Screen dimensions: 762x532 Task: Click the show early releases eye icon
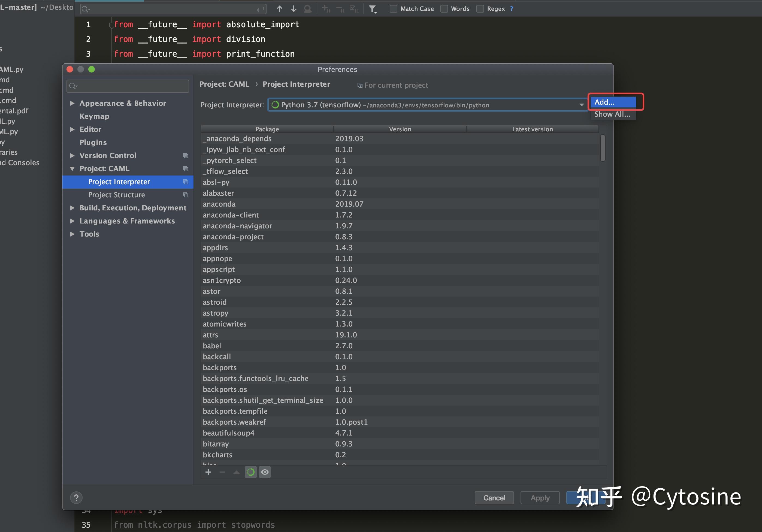[x=265, y=472]
